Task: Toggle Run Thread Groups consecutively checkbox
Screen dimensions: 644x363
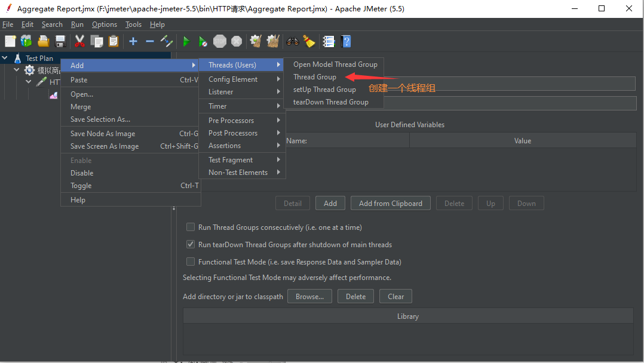Action: click(191, 227)
